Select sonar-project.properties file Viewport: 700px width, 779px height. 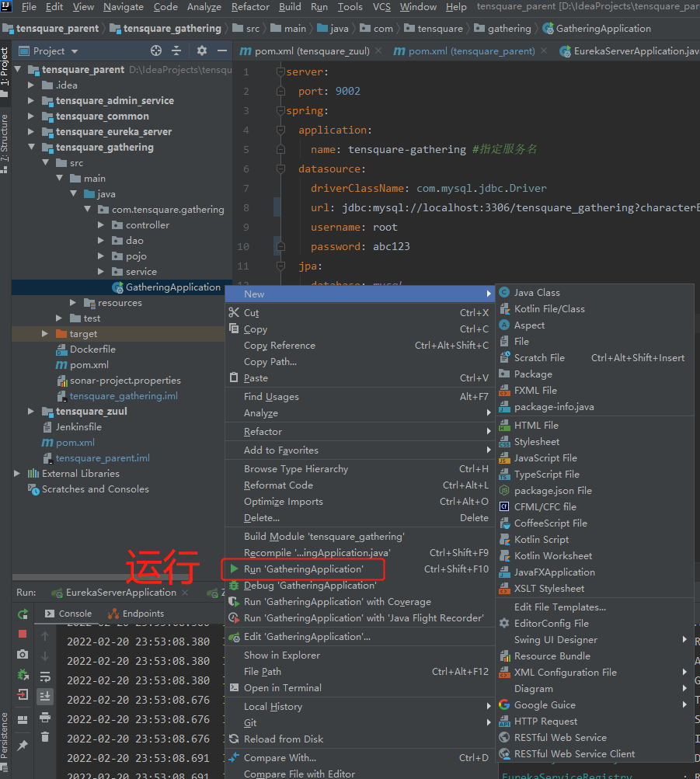point(125,380)
